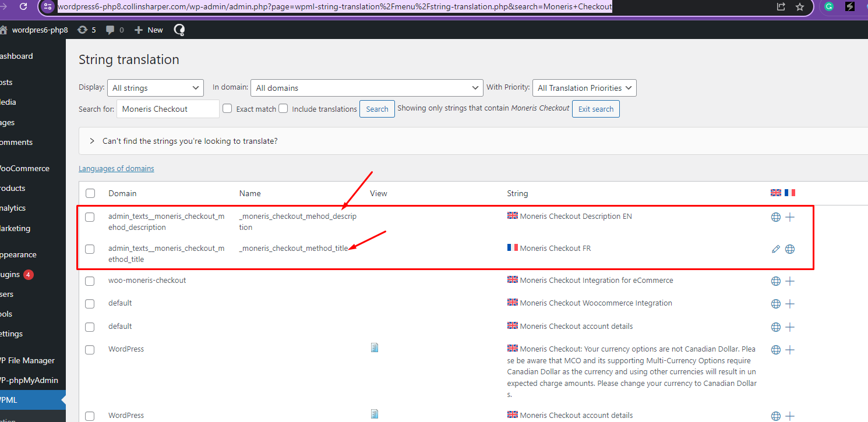Click woo-moneris-checkout domain text
Viewport: 868px width, 422px height.
click(147, 280)
